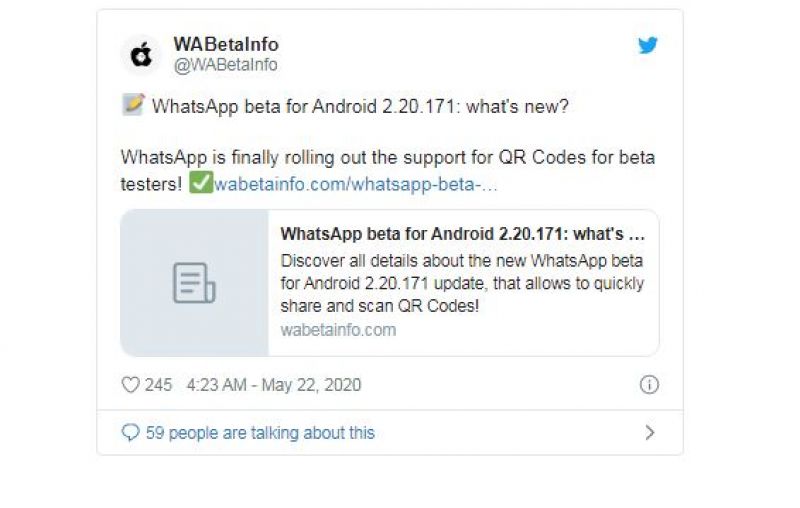Click the green checkmark emoji in the tweet

pos(200,185)
